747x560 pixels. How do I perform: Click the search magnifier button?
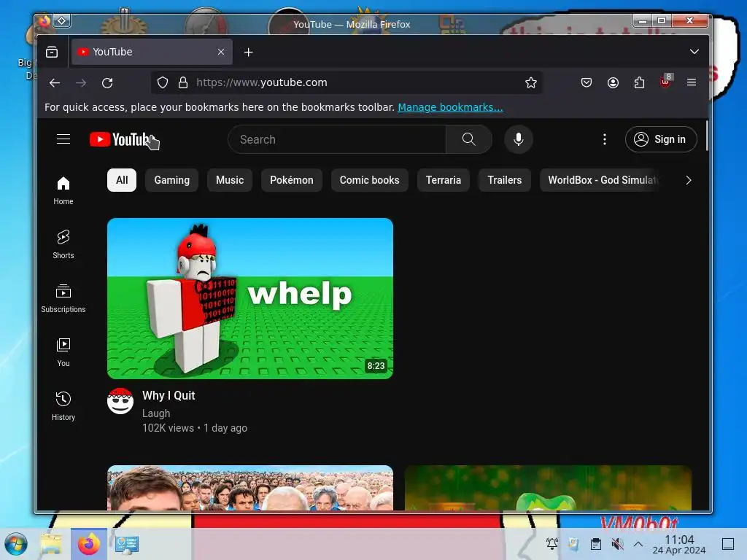[x=469, y=139]
